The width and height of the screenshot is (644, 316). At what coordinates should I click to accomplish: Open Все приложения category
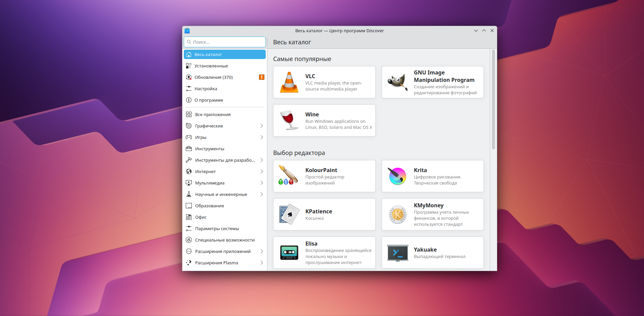pyautogui.click(x=225, y=114)
